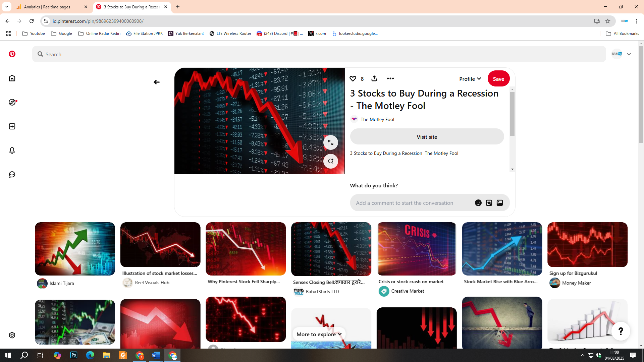
Task: Open All Bookmarks folder
Action: [623, 34]
